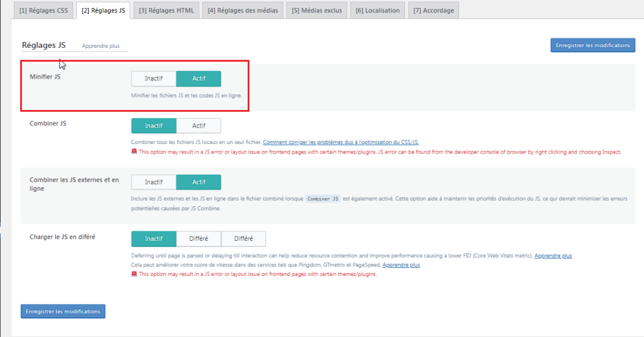Screen dimensions: 644x337
Task: Set Combiner les JS externes to Inactif
Action: tap(153, 182)
